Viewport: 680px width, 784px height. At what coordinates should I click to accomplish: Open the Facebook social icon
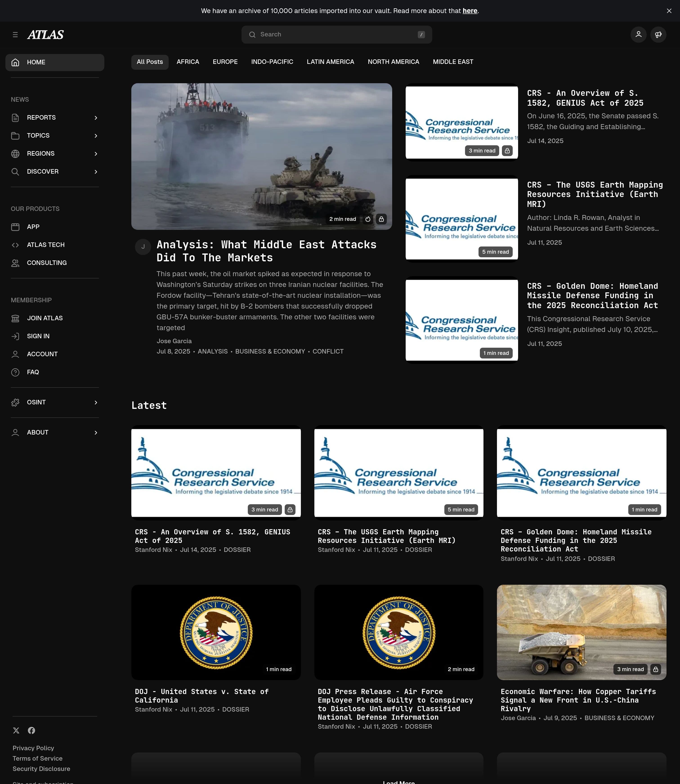tap(31, 730)
